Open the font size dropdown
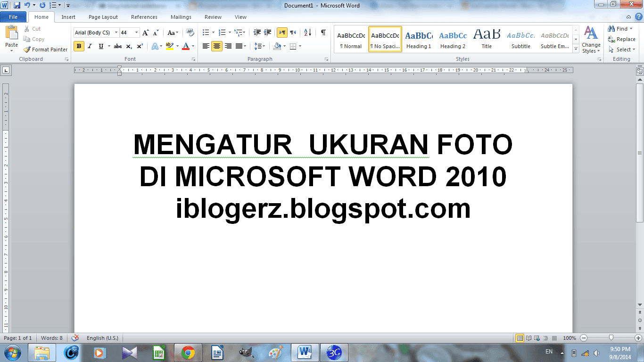 [x=137, y=33]
